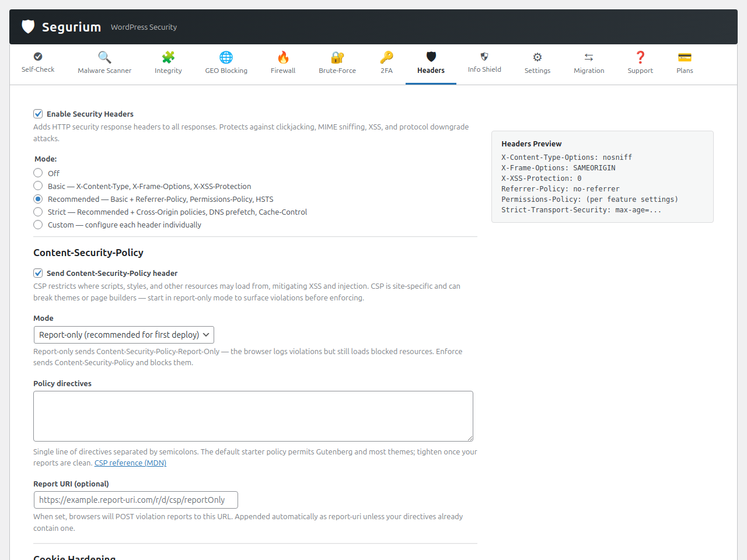Click Referrer-Policy: no-referrer preview line
747x560 pixels.
coord(560,189)
